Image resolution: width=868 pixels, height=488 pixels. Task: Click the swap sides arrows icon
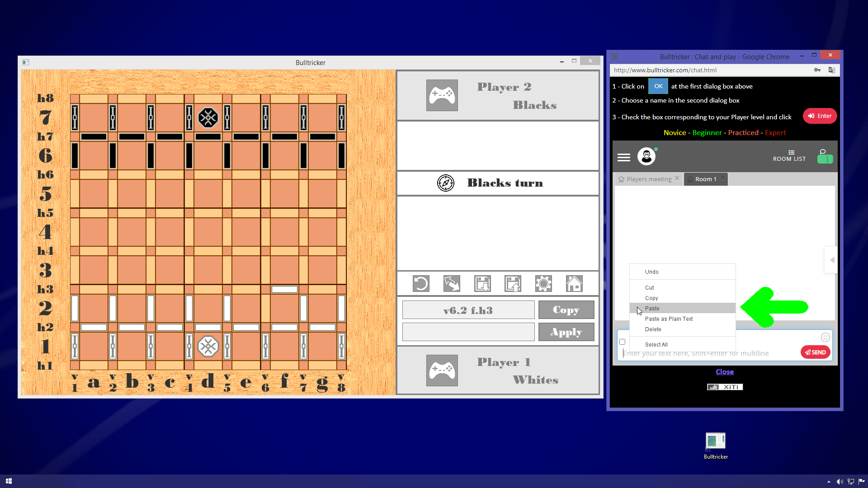point(452,284)
